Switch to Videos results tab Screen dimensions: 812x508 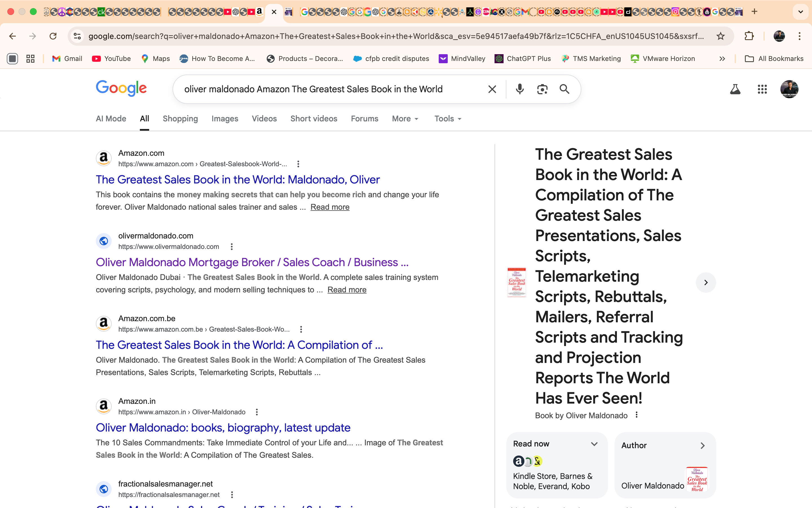(x=264, y=119)
